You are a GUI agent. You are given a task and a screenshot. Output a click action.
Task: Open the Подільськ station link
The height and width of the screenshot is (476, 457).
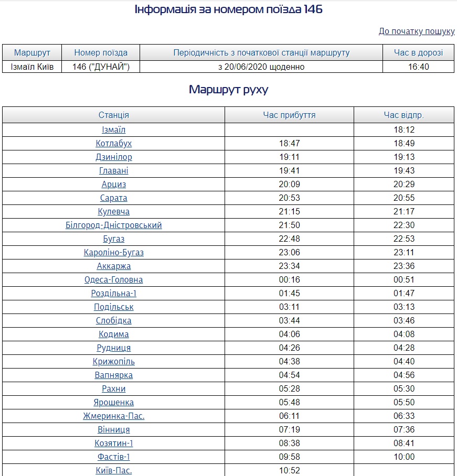pos(114,307)
